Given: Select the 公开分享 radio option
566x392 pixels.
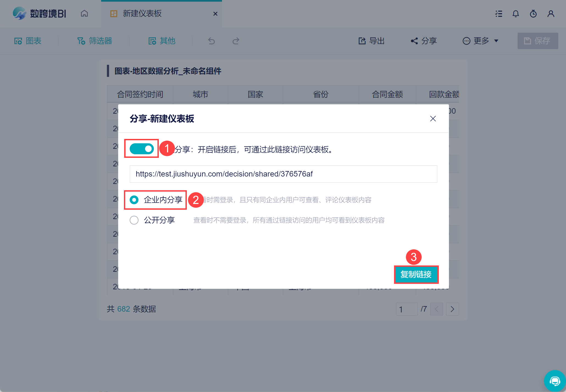Looking at the screenshot, I should (x=134, y=220).
